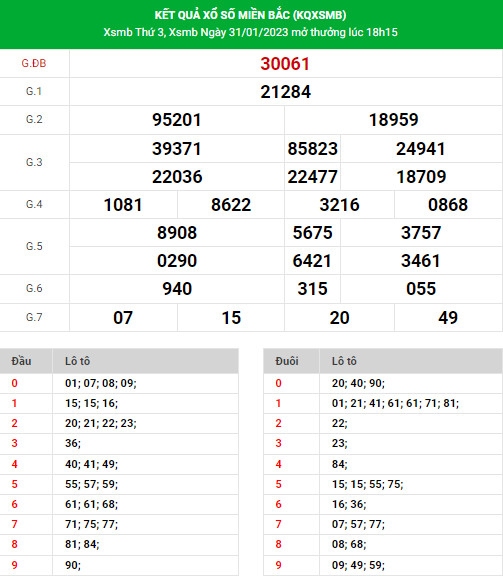The image size is (503, 576).
Task: Click G.6 number 315
Action: (312, 289)
